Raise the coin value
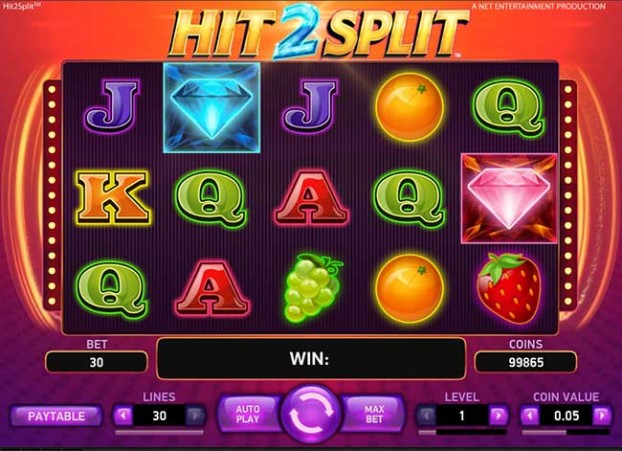This screenshot has width=622, height=451. 602,415
